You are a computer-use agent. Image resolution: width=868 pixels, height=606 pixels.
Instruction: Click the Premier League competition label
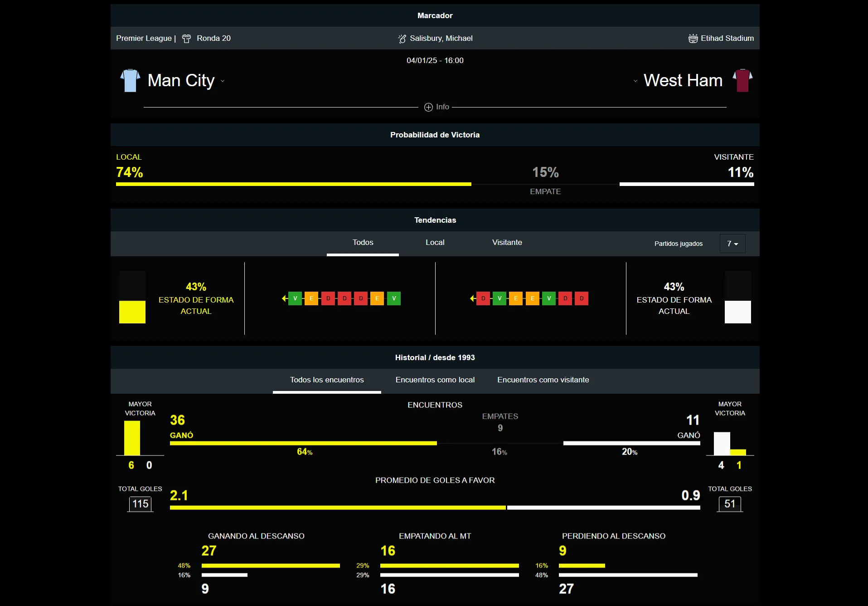coord(144,39)
